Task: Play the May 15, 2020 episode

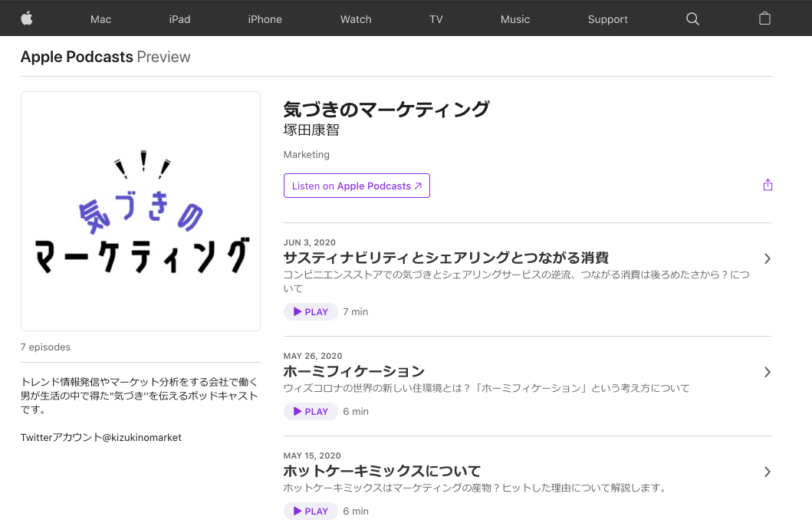Action: [x=311, y=511]
